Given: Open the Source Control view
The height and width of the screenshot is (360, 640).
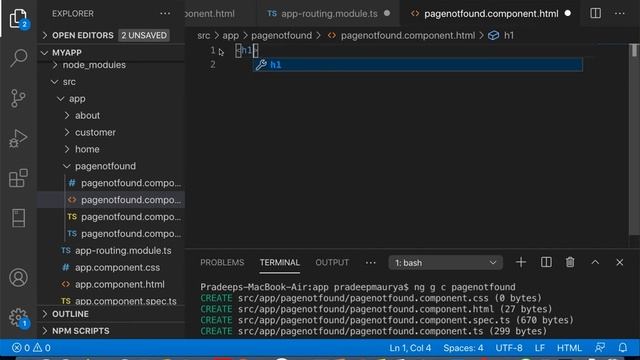Looking at the screenshot, I should pos(18,98).
